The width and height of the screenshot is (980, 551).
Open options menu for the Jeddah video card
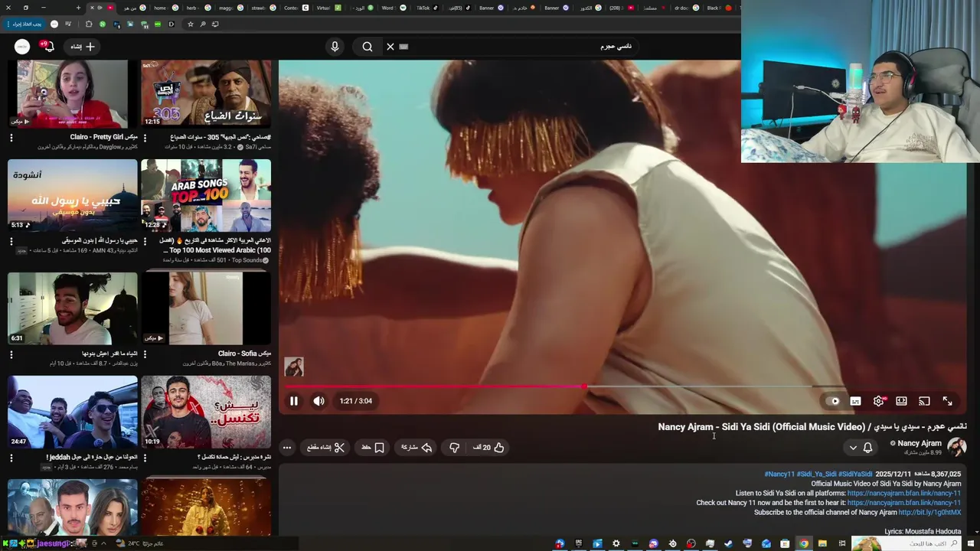[11, 458]
